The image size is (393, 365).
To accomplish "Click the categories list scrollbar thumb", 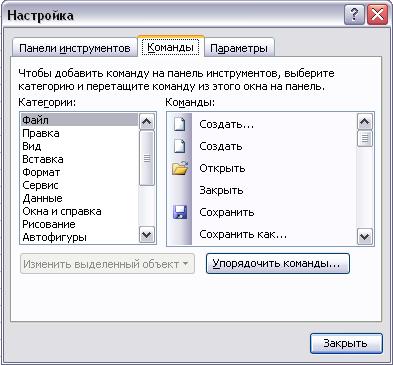I will (147, 158).
